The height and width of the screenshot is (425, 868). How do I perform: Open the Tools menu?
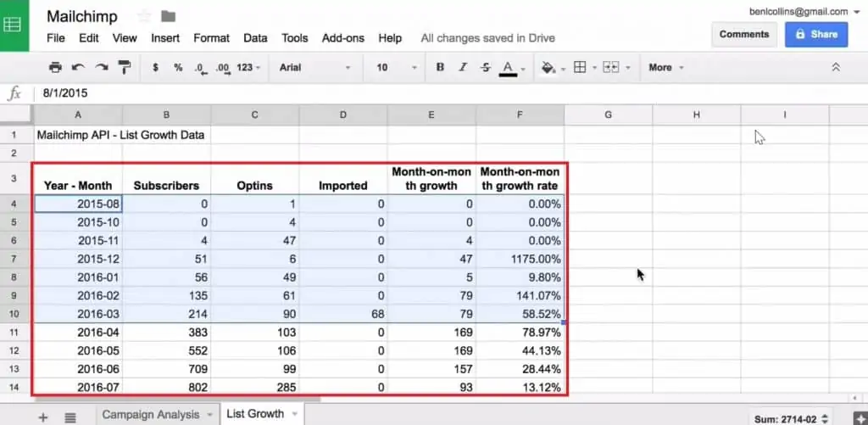(x=294, y=38)
